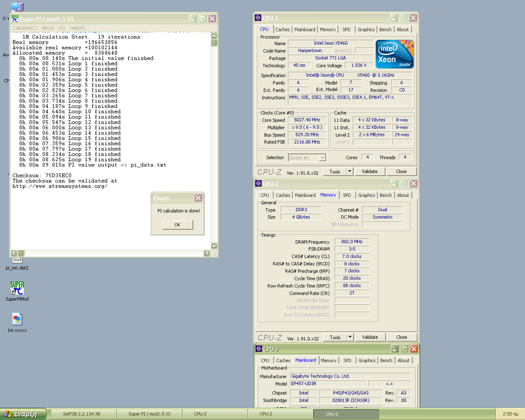The height and width of the screenshot is (420, 525).
Task: Click the Rated FSB value 2116.80 MHz
Action: pyautogui.click(x=307, y=142)
